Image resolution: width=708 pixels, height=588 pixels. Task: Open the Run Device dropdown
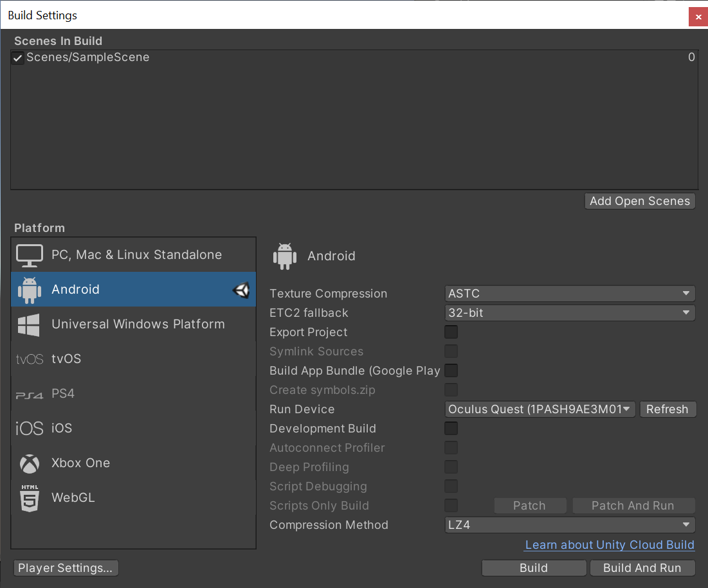coord(540,409)
